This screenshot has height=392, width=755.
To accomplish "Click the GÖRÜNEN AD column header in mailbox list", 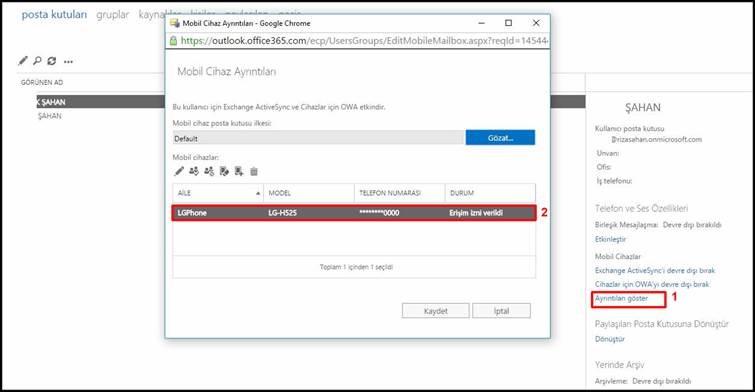I will click(42, 82).
